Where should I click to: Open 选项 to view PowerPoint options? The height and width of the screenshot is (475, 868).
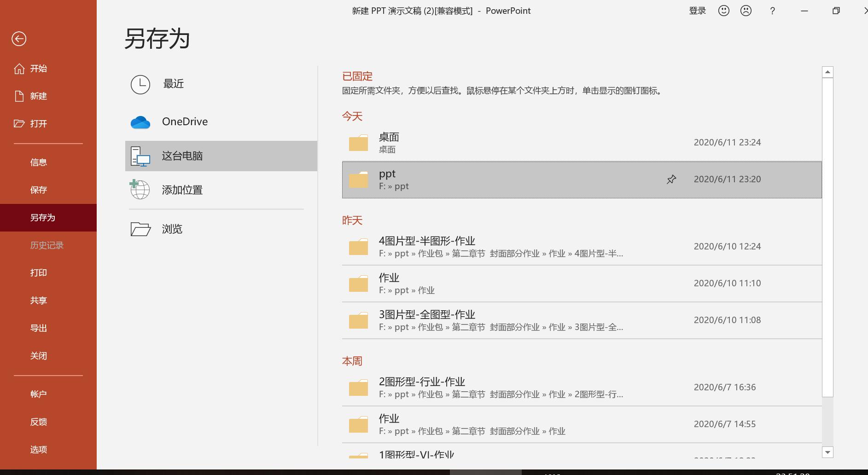(38, 449)
